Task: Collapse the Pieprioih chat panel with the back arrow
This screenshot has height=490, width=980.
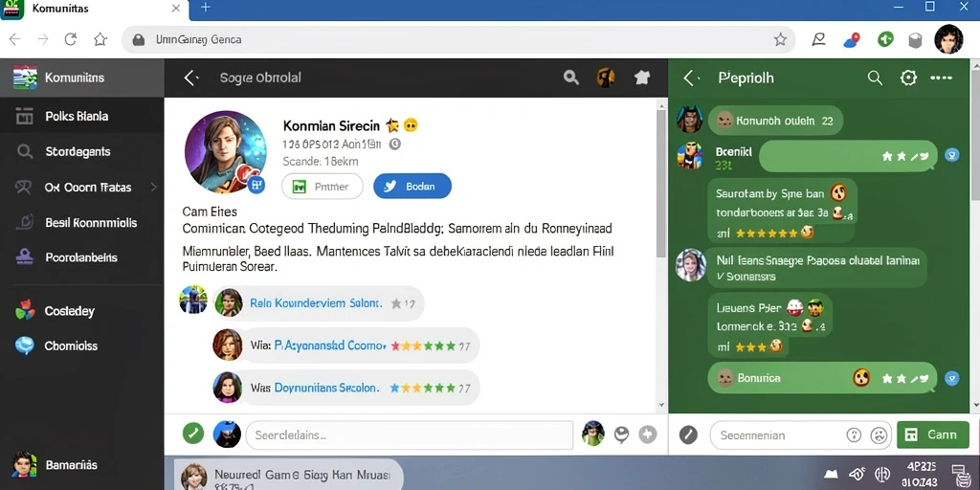Action: pyautogui.click(x=689, y=78)
